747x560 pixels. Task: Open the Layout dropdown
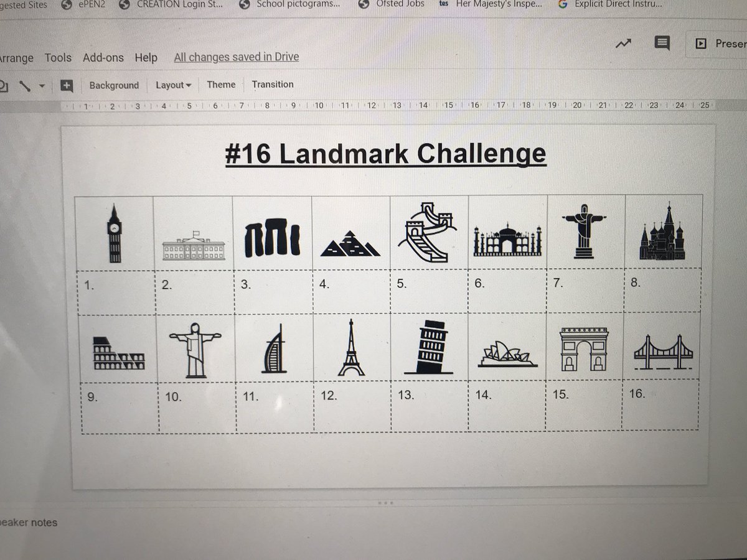pyautogui.click(x=173, y=85)
